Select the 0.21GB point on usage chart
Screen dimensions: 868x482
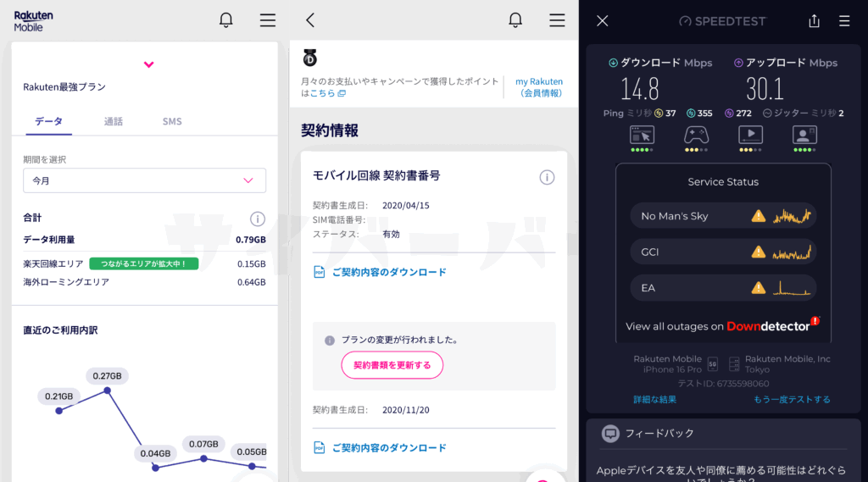coord(58,411)
